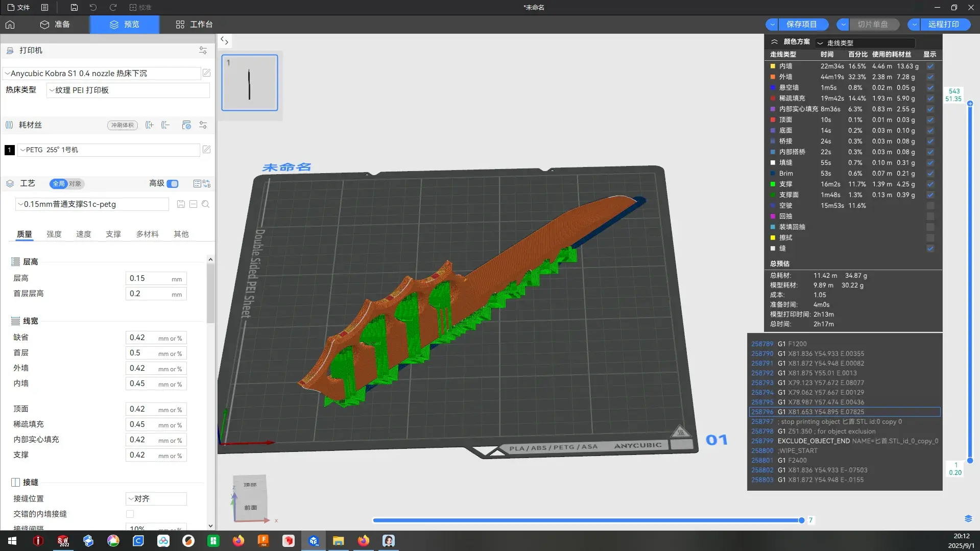Expand the 走线类型 color scheme dropdown
This screenshot has height=551, width=980.
coord(865,43)
